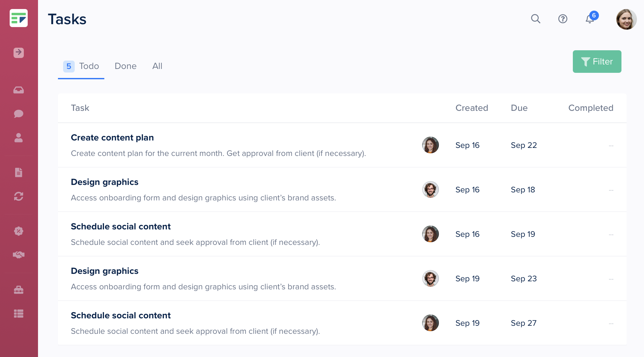
Task: Click the Todo tab badge number 5
Action: 68,65
